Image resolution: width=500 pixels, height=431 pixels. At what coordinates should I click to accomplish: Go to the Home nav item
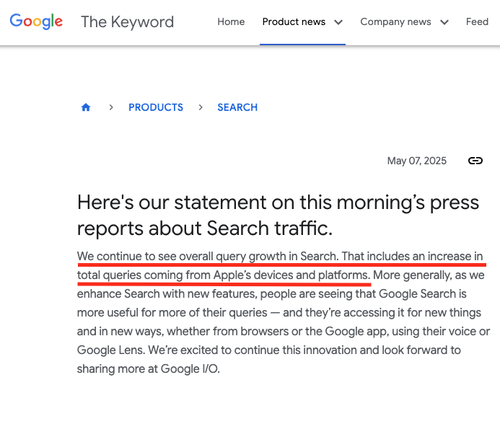231,22
